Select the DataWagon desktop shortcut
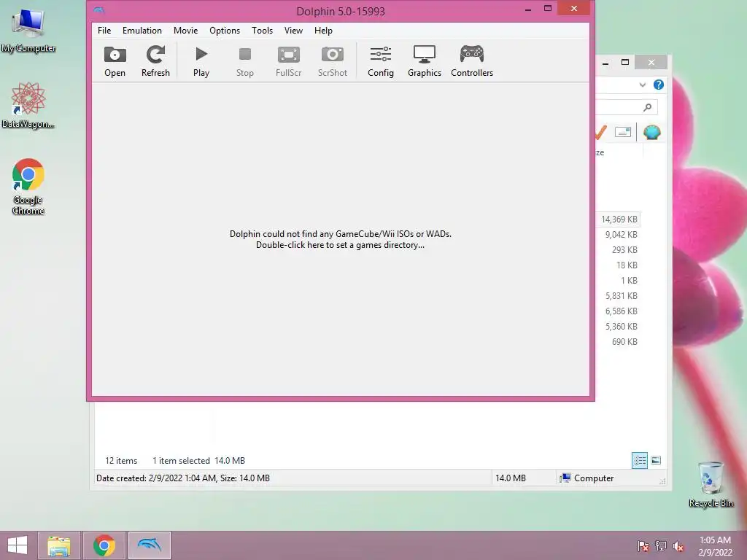The width and height of the screenshot is (747, 560). [28, 105]
